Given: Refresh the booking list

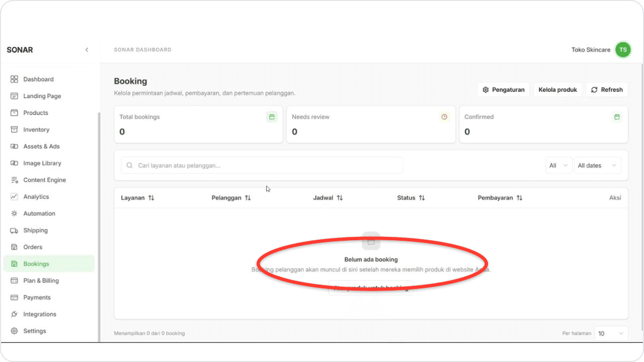Looking at the screenshot, I should click(x=606, y=90).
